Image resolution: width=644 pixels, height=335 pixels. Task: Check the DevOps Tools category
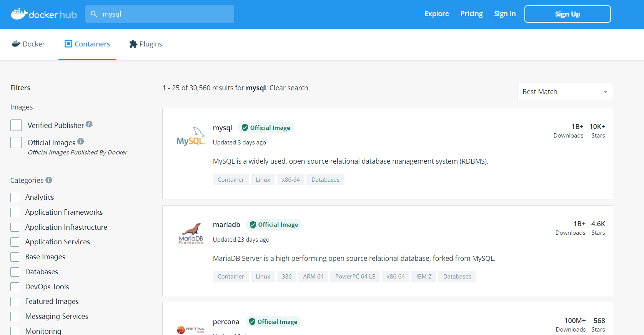point(15,287)
